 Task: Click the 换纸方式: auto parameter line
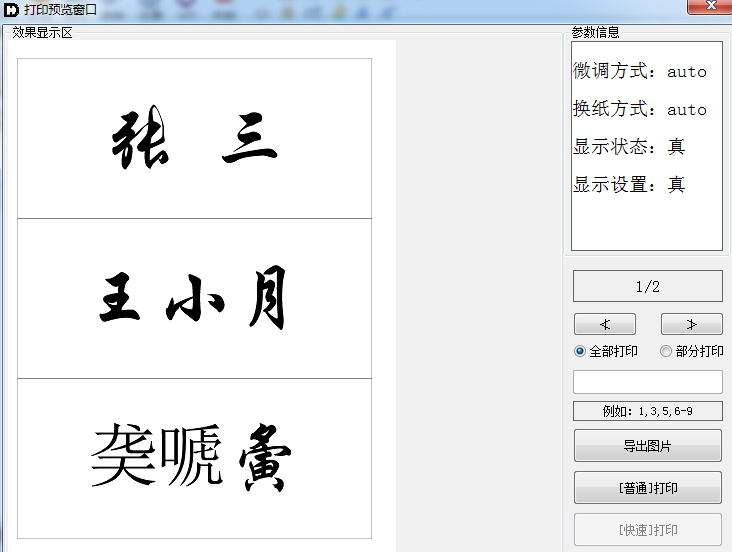point(640,109)
